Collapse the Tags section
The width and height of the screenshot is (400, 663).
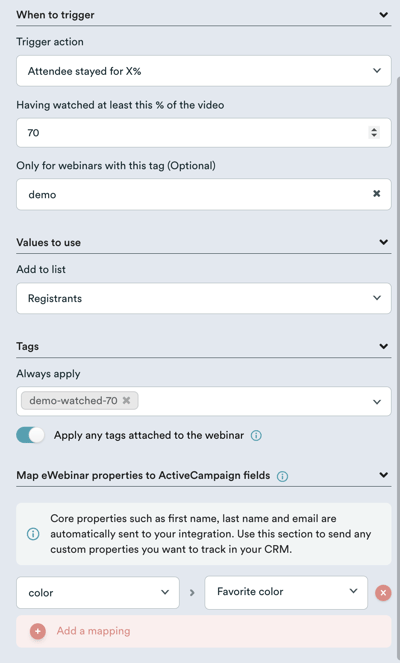click(x=384, y=346)
